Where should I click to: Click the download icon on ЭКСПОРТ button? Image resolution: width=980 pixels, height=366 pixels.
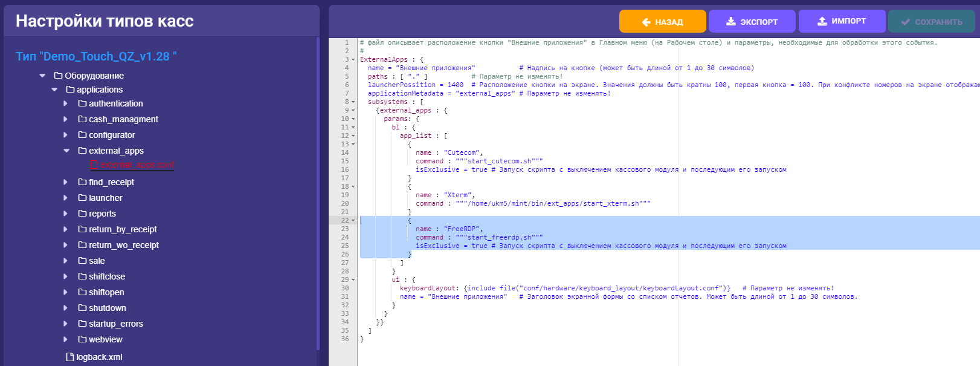(x=731, y=22)
